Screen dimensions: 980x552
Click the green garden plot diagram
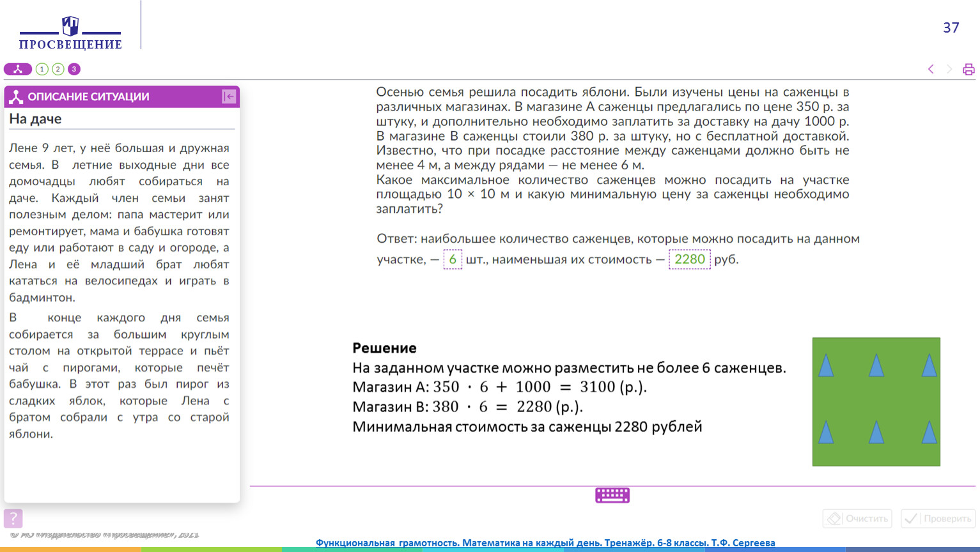click(x=876, y=401)
